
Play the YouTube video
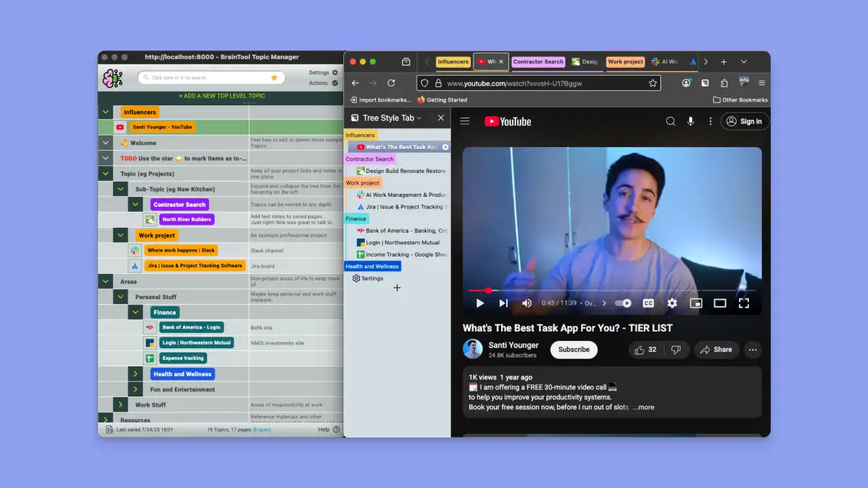(480, 303)
